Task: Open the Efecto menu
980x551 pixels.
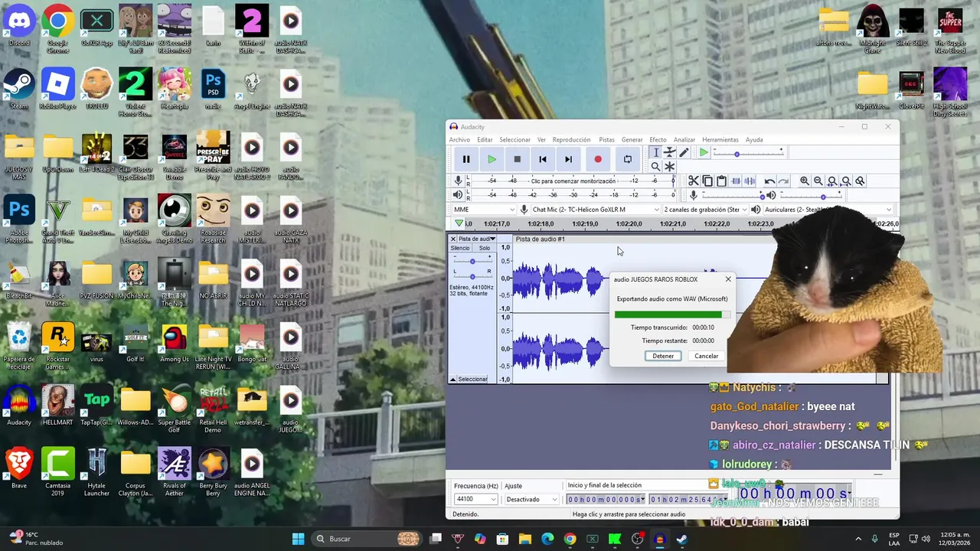Action: point(658,140)
